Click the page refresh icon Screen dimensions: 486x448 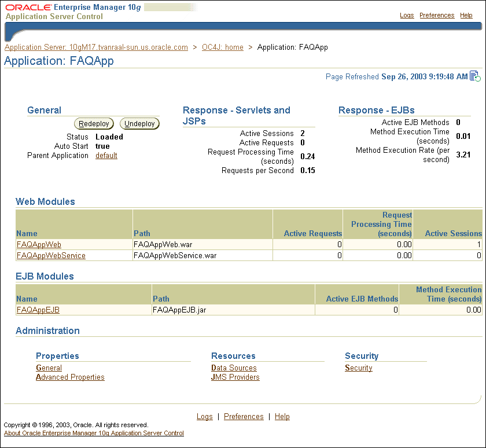coord(475,76)
